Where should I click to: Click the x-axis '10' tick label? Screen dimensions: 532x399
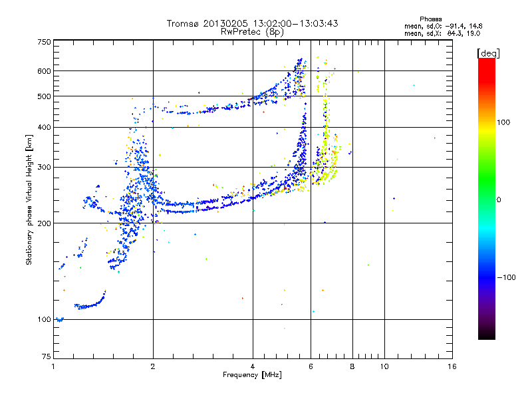coord(384,366)
